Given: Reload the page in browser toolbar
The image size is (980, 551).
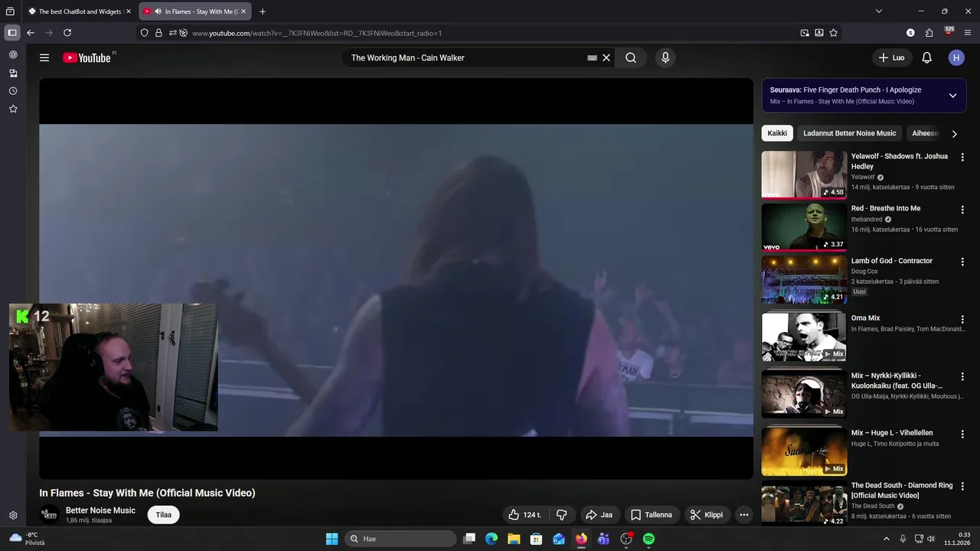Looking at the screenshot, I should coord(67,33).
